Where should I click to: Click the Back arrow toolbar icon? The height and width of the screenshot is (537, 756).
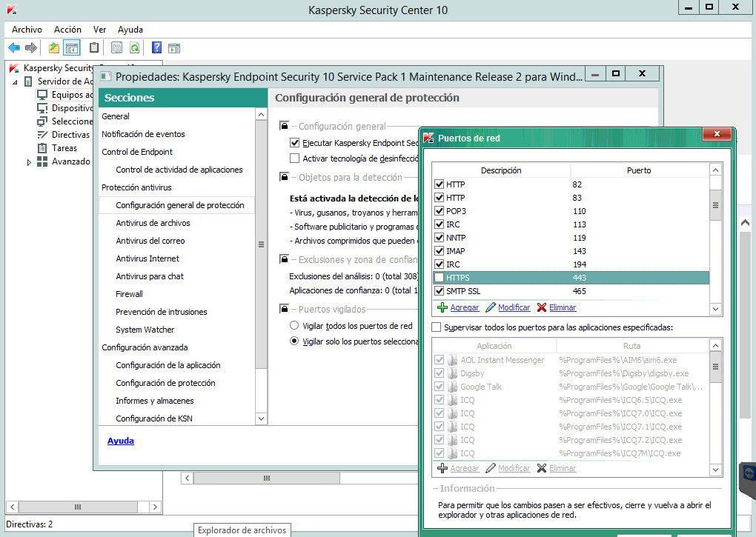point(14,48)
